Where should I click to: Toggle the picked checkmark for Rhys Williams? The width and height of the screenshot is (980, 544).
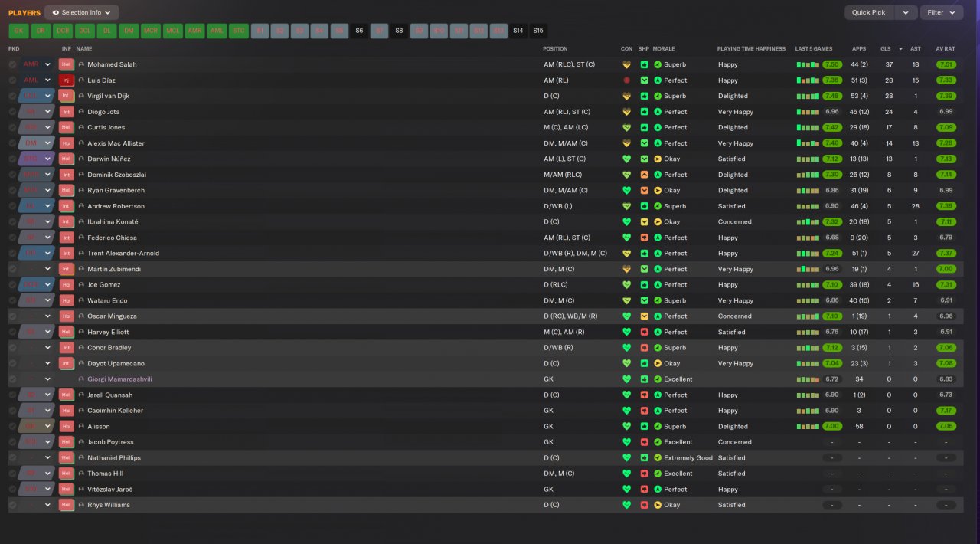point(13,505)
